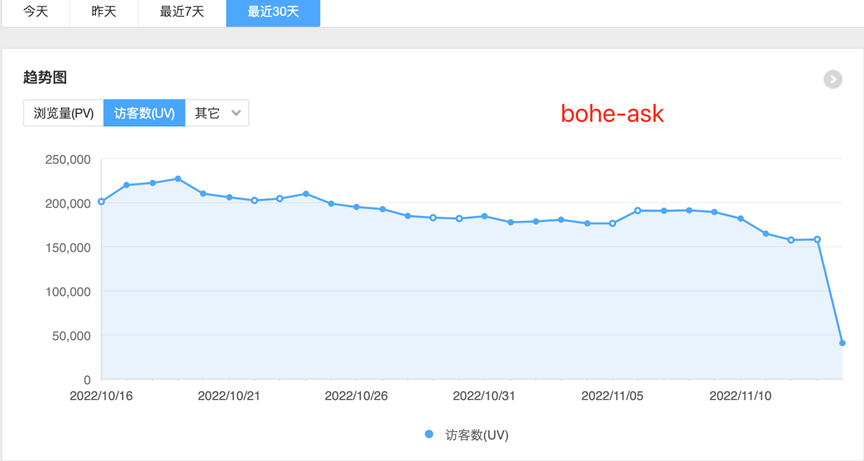
Task: Click the data point above 2022/11/05
Action: [x=613, y=224]
